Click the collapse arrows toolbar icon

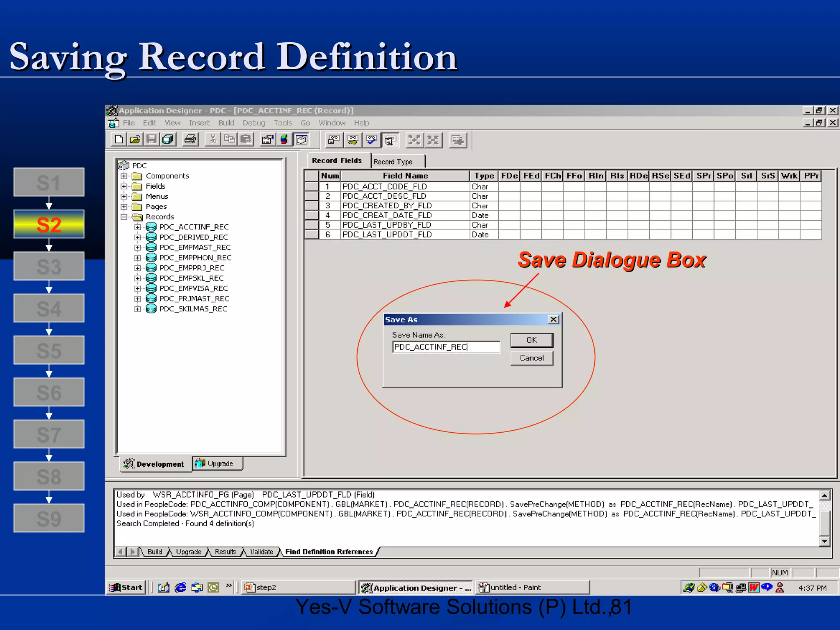click(433, 140)
